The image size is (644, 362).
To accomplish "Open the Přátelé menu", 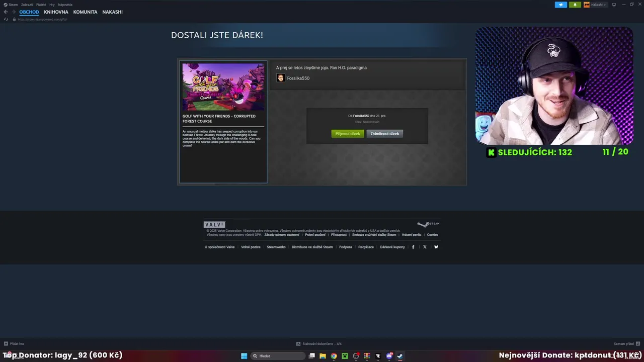I will pos(41,5).
